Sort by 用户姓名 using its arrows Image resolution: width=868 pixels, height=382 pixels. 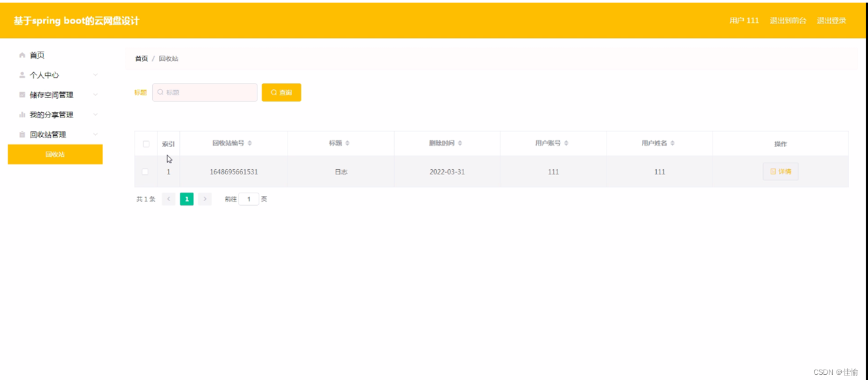point(672,143)
